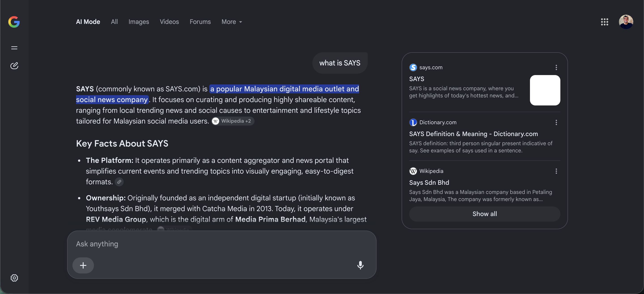Switch to the Videos tab
This screenshot has height=294, width=644.
point(169,22)
